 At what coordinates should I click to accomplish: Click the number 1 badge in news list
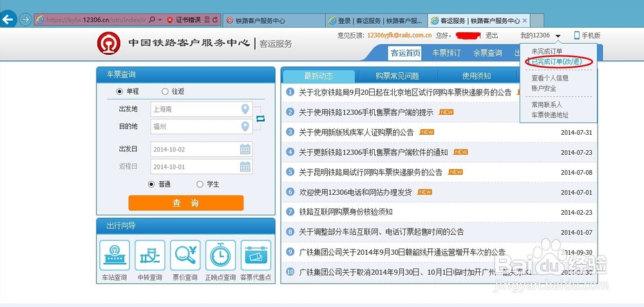[290, 92]
